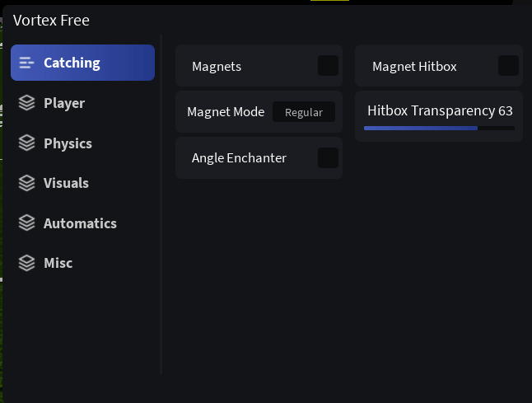This screenshot has width=532, height=403.
Task: Open the Magnet Mode Regular dropdown
Action: click(x=303, y=112)
